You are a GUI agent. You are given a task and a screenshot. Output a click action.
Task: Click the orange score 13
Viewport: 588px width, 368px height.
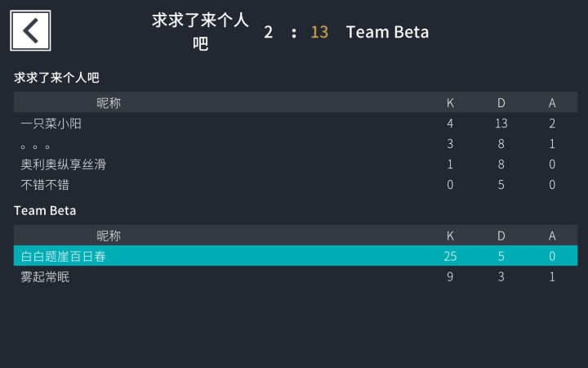click(x=319, y=32)
